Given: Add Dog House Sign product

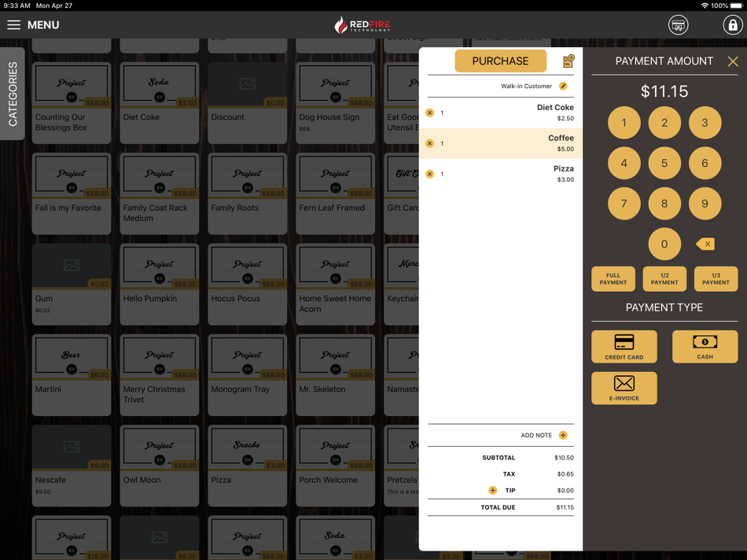Looking at the screenshot, I should (336, 103).
